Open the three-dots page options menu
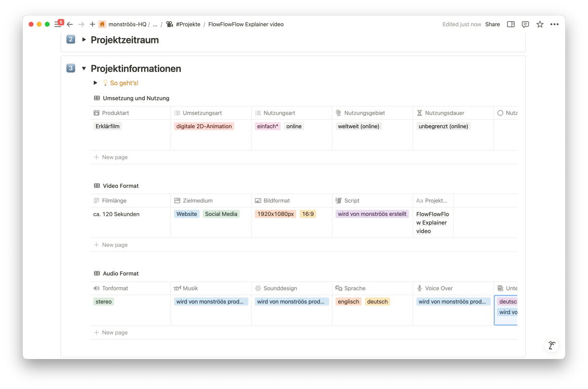This screenshot has height=389, width=588. [x=555, y=24]
